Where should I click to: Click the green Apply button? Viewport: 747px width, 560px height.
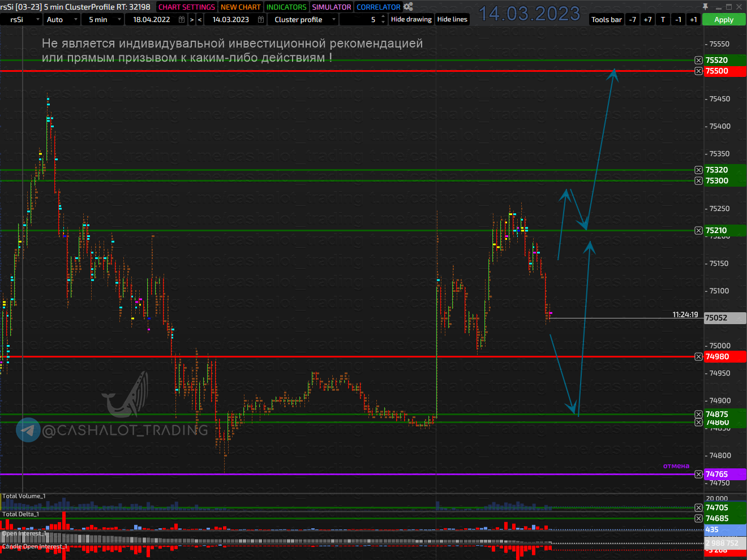pos(723,19)
